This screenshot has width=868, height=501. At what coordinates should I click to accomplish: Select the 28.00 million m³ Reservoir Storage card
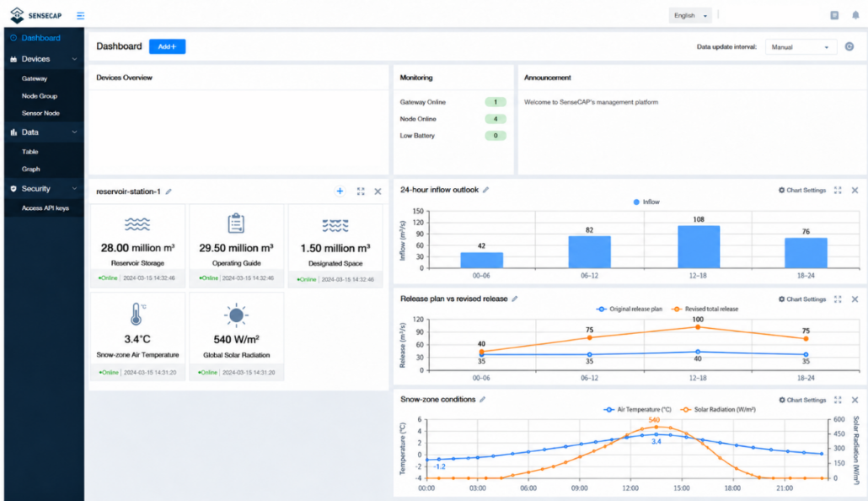tap(137, 245)
